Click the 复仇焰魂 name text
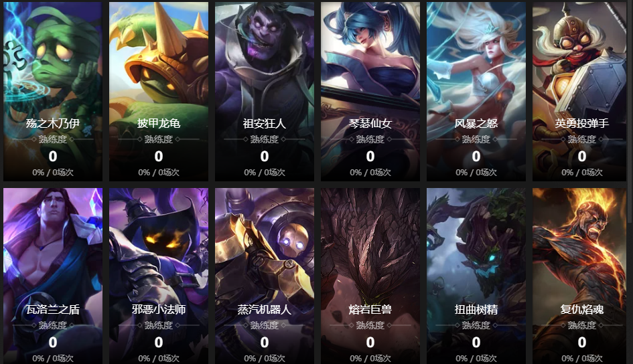 pos(581,309)
